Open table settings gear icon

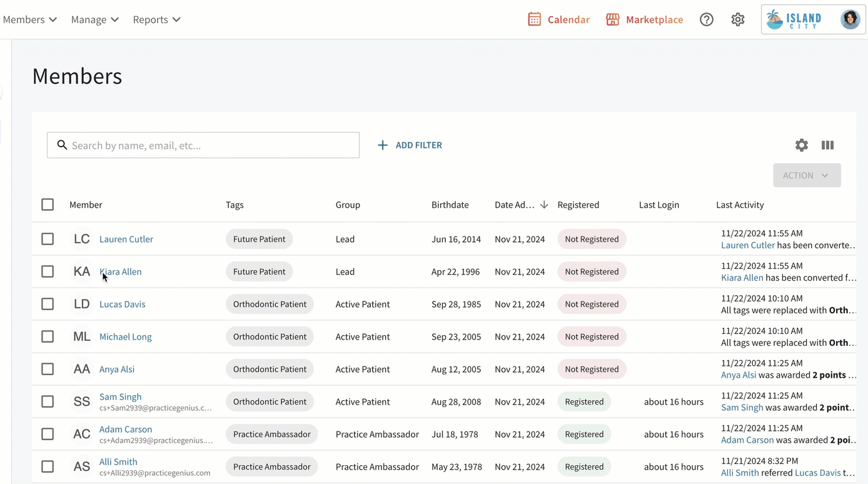click(802, 145)
